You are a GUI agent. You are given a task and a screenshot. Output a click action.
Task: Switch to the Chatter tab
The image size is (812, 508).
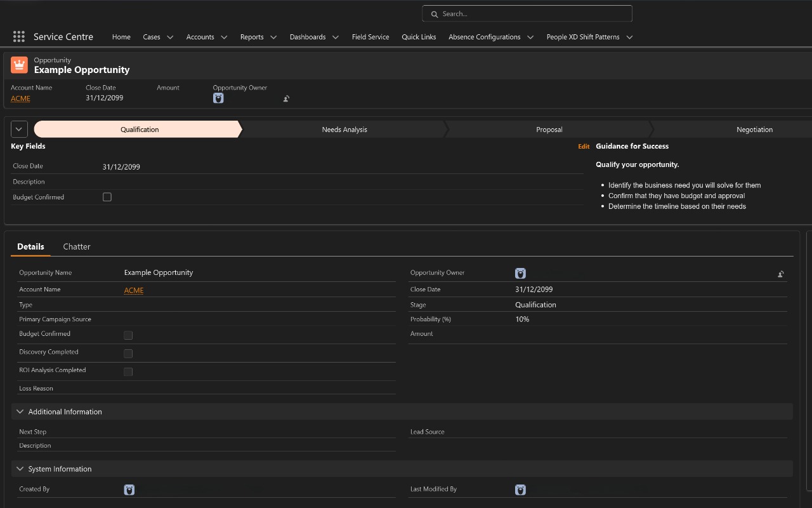click(x=77, y=246)
